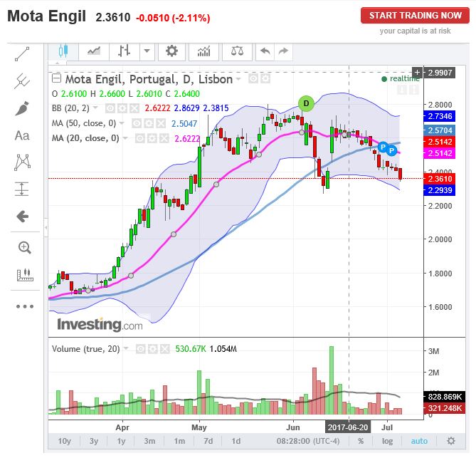Set time range to 3y
This screenshot has height=458, width=476.
(94, 441)
